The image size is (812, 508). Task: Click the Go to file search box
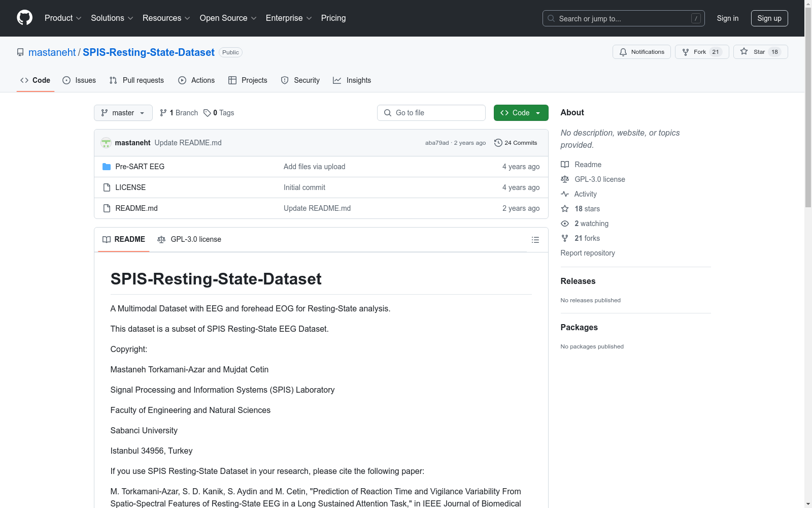point(431,113)
